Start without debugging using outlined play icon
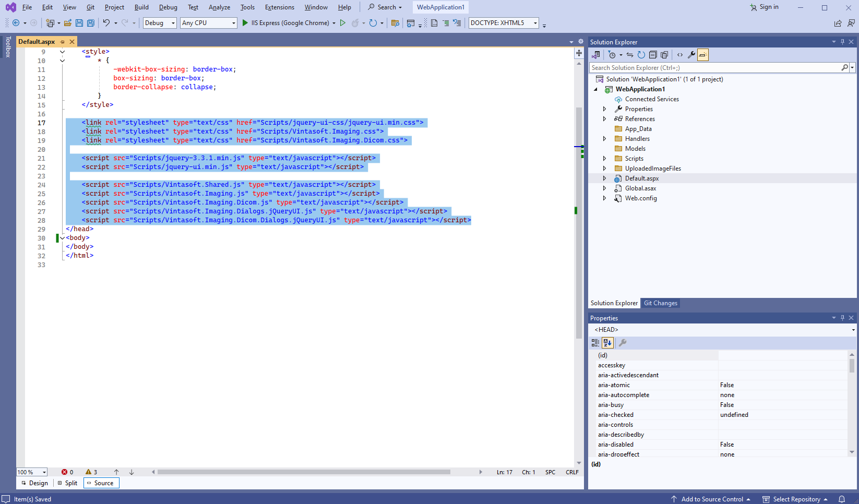Image resolution: width=859 pixels, height=504 pixels. 343,23
